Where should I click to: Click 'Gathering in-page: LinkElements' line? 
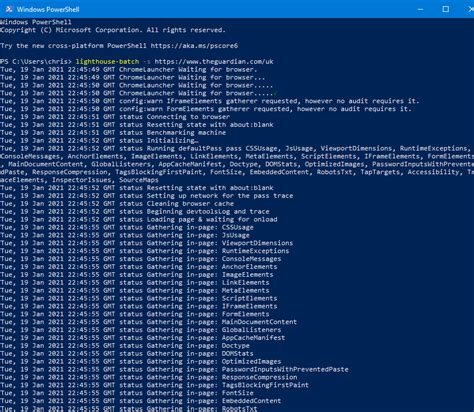(135, 283)
